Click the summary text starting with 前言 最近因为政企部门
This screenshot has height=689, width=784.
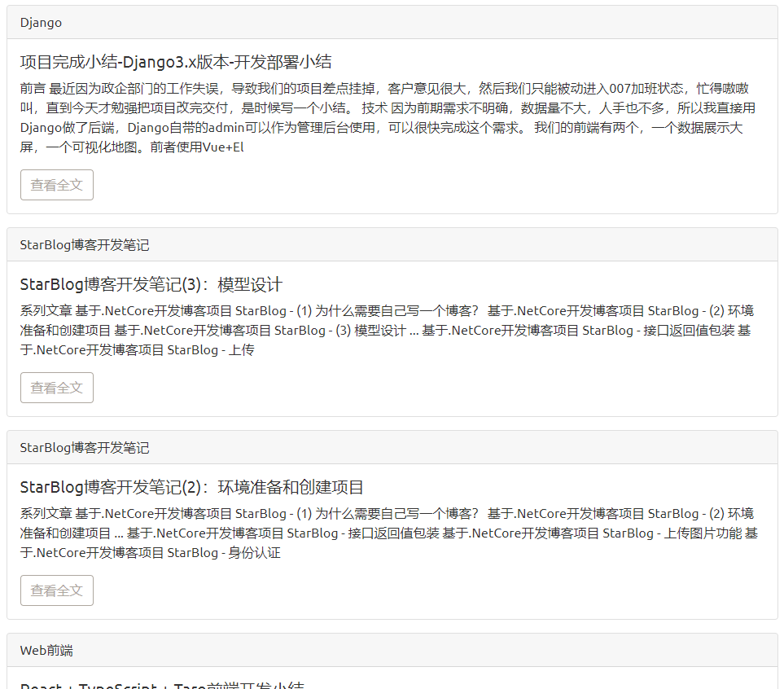(388, 117)
